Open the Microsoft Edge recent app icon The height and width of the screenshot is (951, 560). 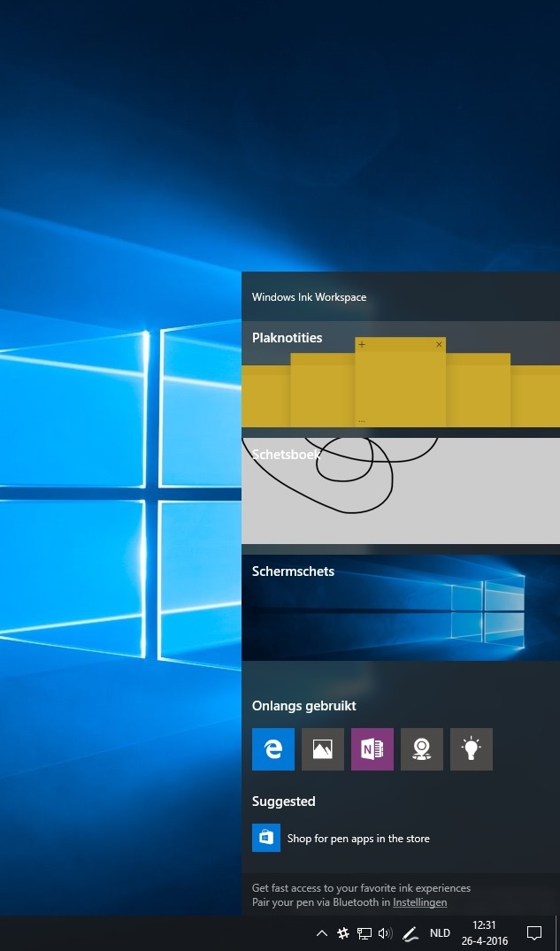tap(273, 749)
